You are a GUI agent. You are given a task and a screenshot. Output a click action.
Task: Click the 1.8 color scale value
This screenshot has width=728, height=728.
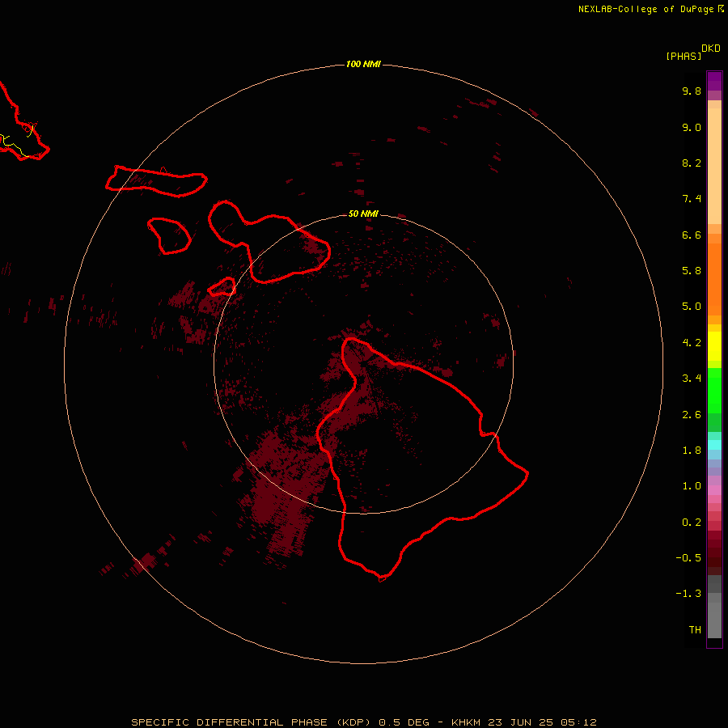pyautogui.click(x=692, y=451)
